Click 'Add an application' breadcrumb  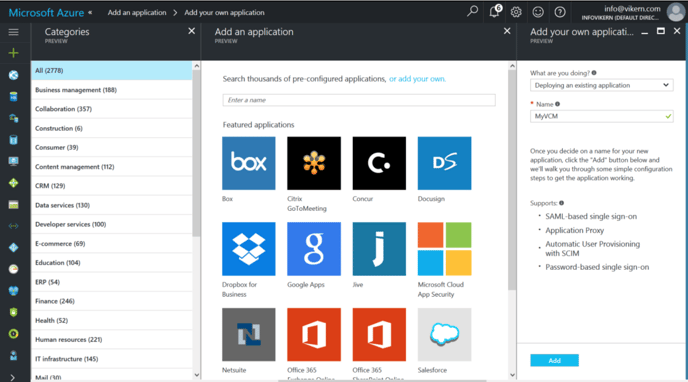tap(137, 12)
